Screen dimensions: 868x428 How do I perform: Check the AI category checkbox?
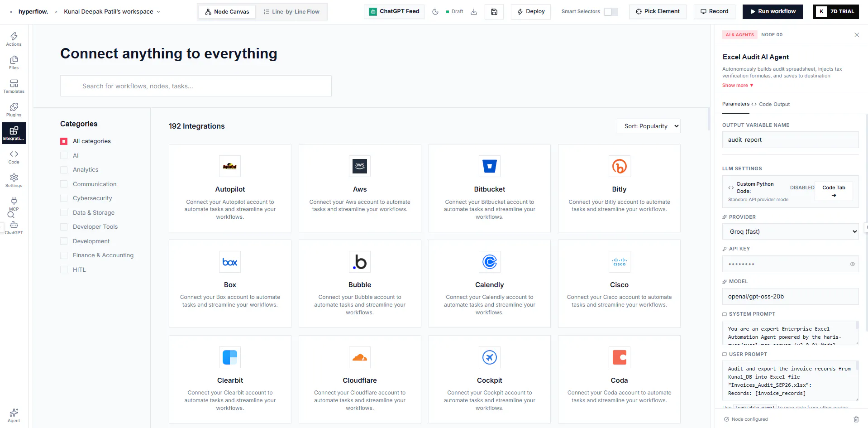tap(64, 155)
